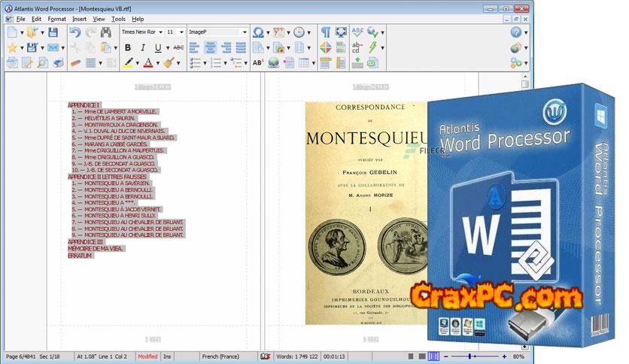Open the Tools menu
Image resolution: width=629 pixels, height=364 pixels.
(x=118, y=18)
